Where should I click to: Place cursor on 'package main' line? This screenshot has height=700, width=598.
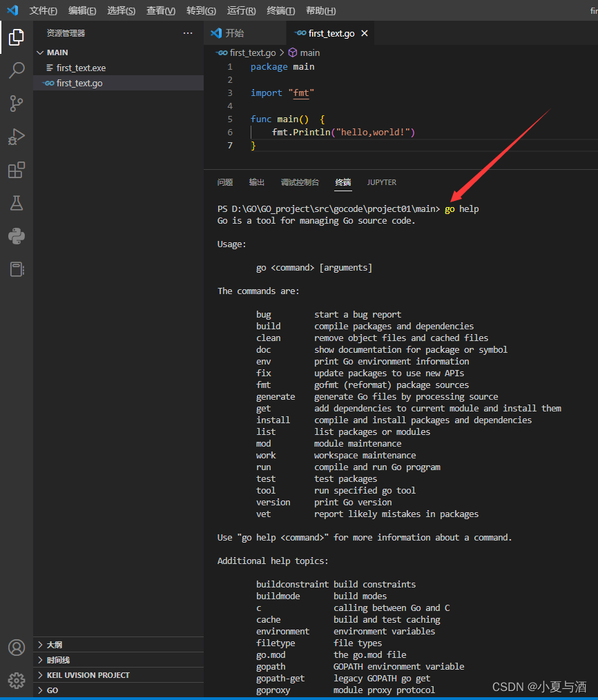[x=282, y=67]
